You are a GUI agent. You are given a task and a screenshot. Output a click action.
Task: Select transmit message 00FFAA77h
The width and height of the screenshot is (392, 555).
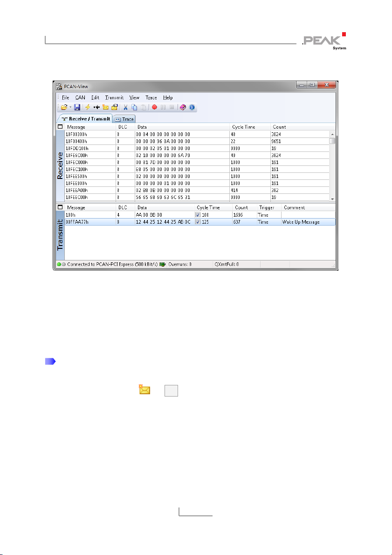200,222
